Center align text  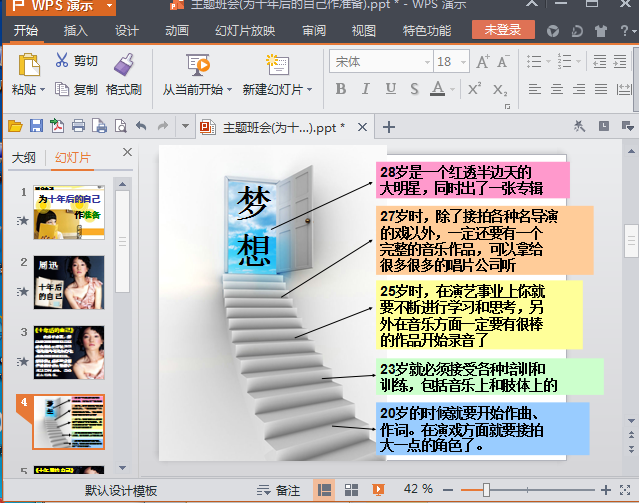click(x=557, y=89)
